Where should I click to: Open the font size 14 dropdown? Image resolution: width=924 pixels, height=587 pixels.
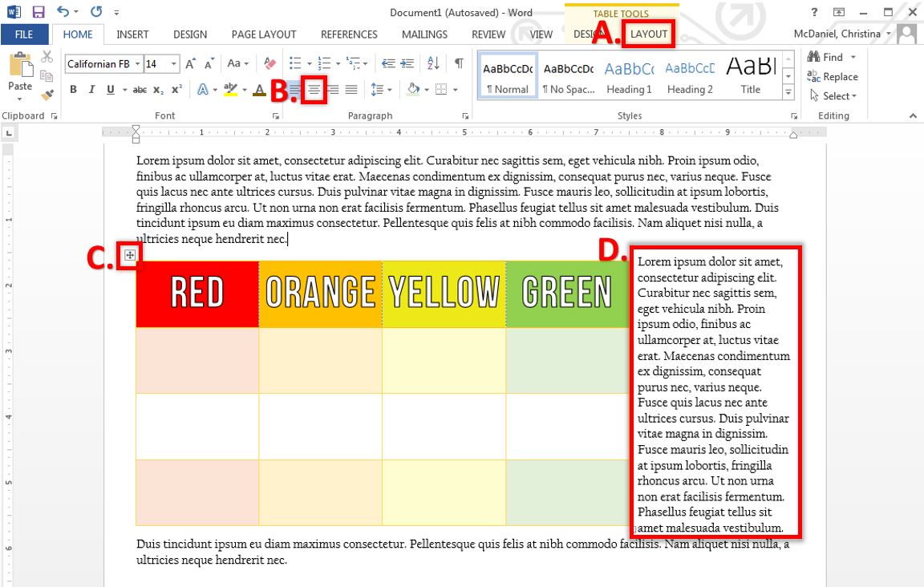click(x=174, y=64)
